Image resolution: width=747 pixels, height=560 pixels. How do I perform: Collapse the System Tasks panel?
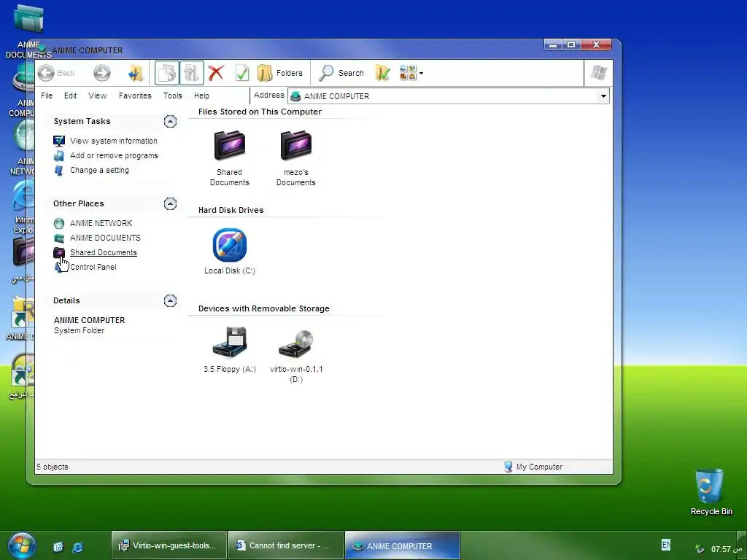[x=170, y=122]
